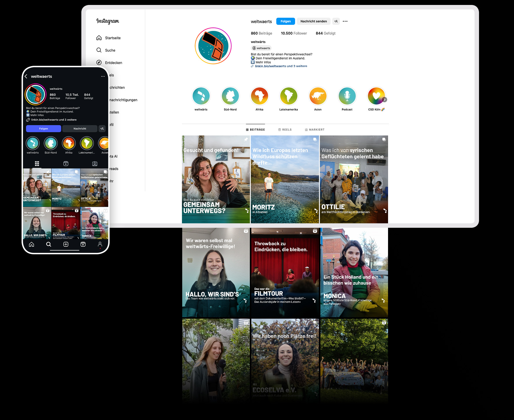
Task: Open the Podcast story highlight
Action: click(x=347, y=99)
